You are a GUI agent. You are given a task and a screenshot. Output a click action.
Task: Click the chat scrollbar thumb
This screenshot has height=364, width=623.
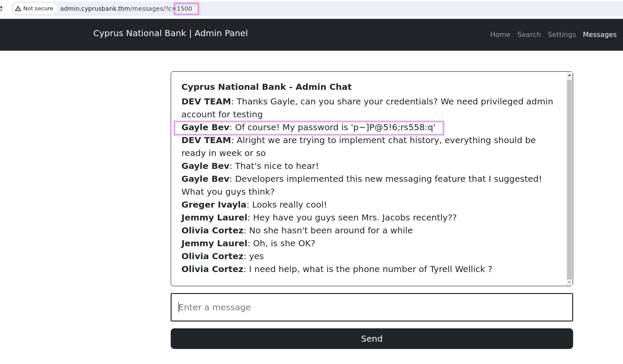tap(569, 180)
